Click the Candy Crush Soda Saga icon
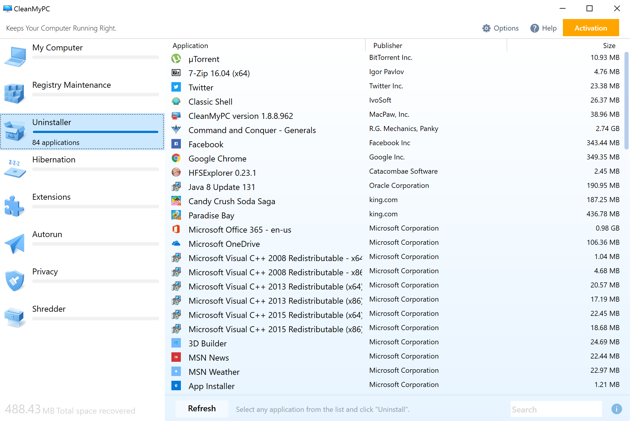 point(176,201)
